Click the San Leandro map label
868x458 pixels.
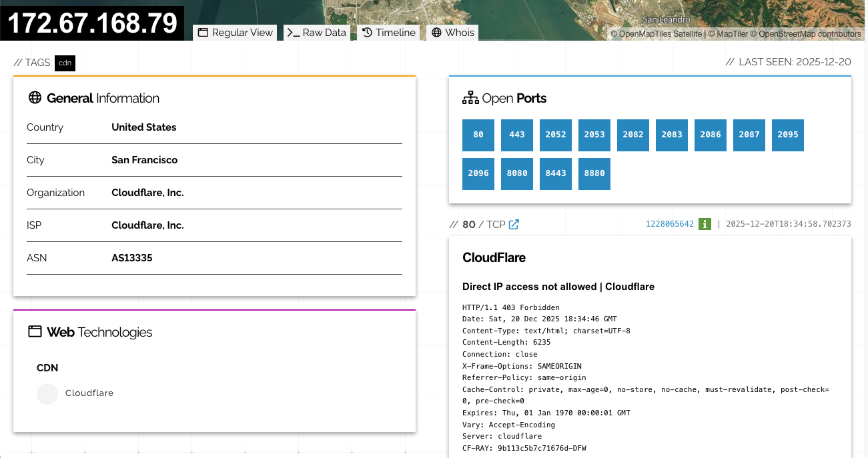point(667,20)
